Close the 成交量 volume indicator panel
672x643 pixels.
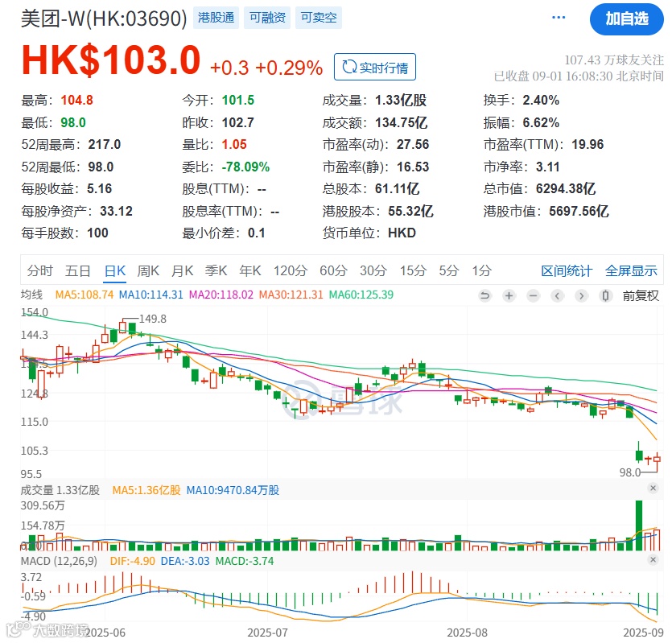(653, 488)
